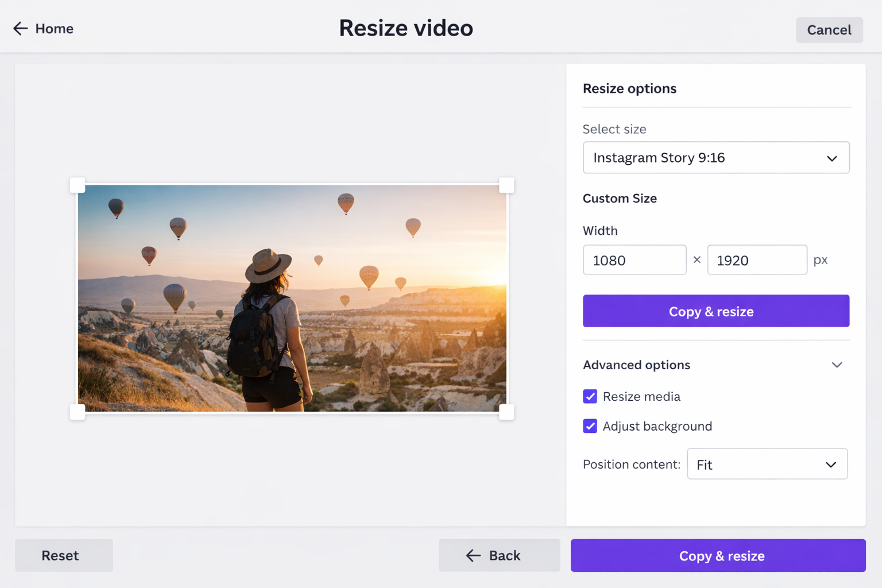
Task: Uncheck the Resize media checkbox
Action: point(590,396)
